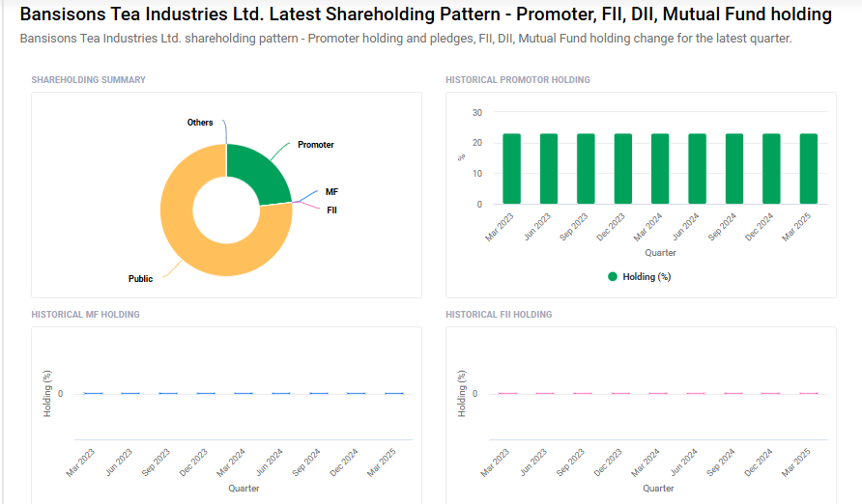Select the Mar 2024 promoter holding bar
Screen dimensions: 862x504
[660, 169]
